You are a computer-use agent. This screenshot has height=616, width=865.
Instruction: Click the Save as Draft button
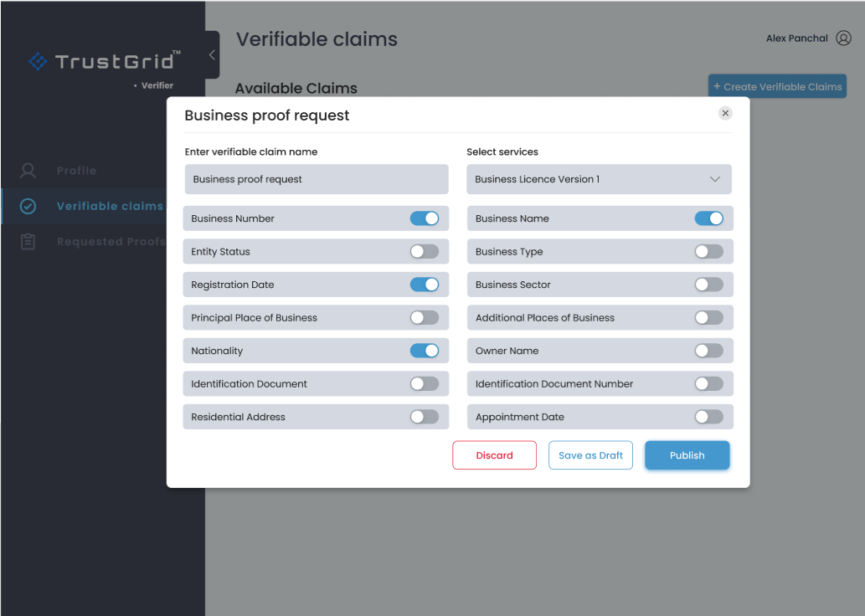coord(590,455)
